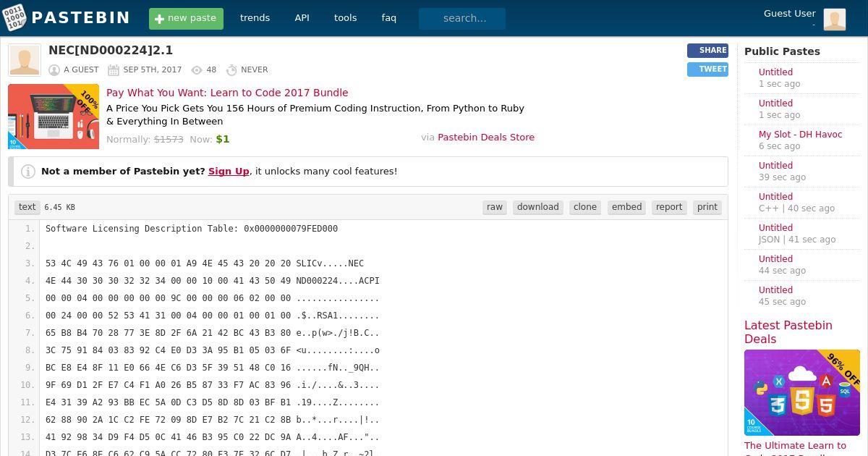Screen dimensions: 868x456
Task: Click the line containing RSA1
Action: 212,316
